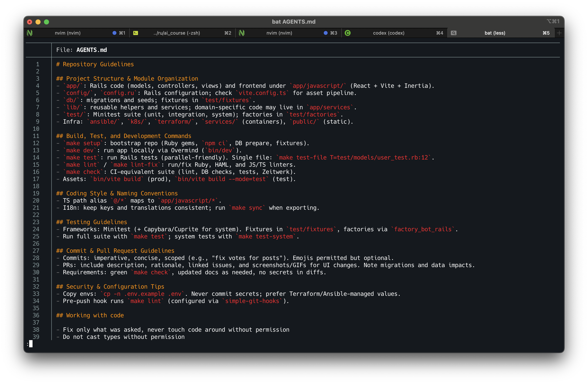Click the Repository Guidelines heading line
This screenshot has width=588, height=384.
point(95,64)
